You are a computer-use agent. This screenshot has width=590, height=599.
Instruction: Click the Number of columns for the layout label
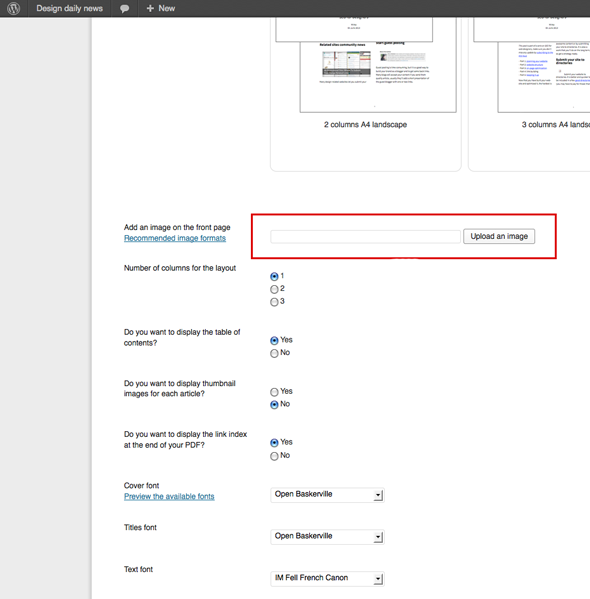pyautogui.click(x=180, y=268)
